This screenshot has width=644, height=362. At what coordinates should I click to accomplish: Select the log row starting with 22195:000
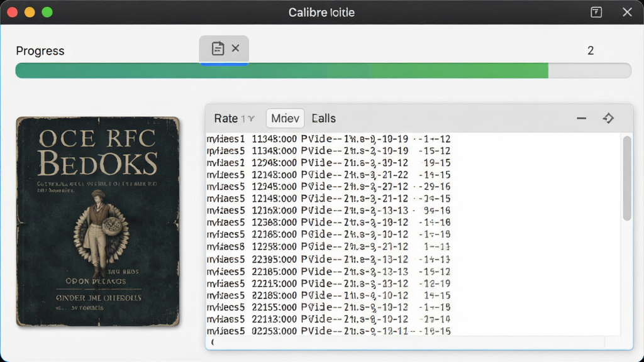(x=328, y=259)
